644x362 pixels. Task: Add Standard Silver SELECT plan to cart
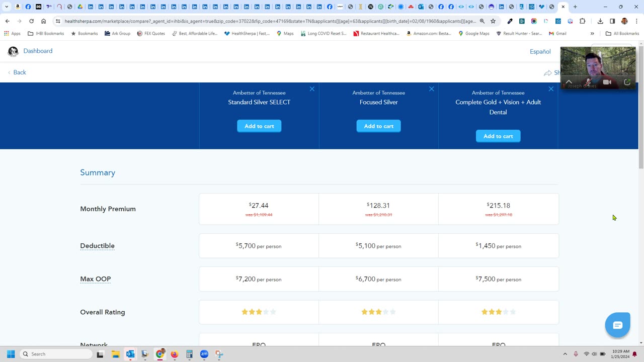[259, 126]
